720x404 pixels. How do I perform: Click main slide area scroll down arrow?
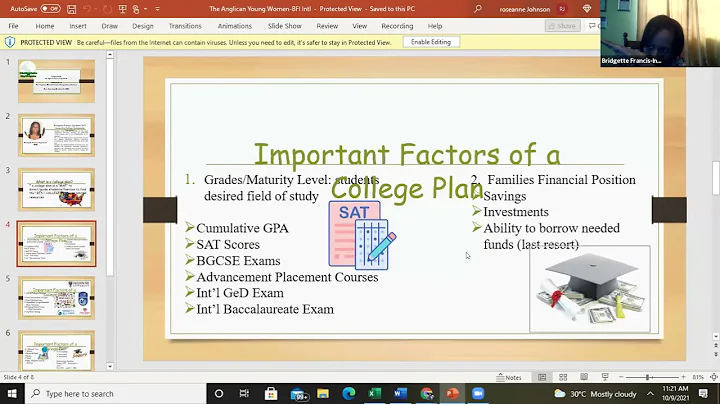(x=715, y=337)
